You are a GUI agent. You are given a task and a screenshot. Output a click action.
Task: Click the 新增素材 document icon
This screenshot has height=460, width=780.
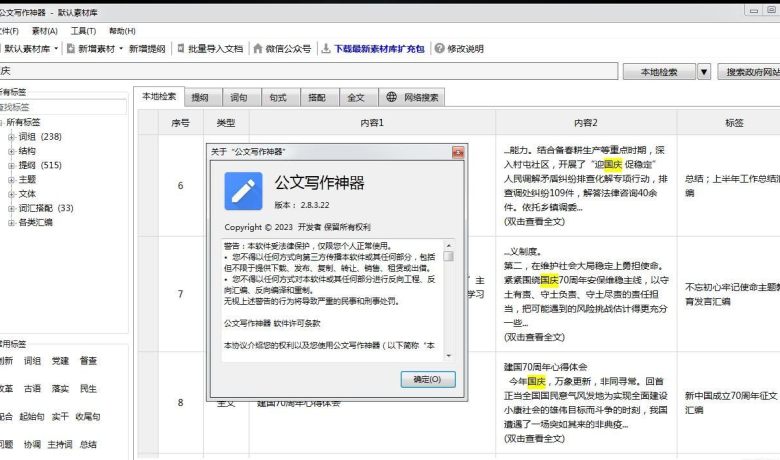pyautogui.click(x=71, y=49)
